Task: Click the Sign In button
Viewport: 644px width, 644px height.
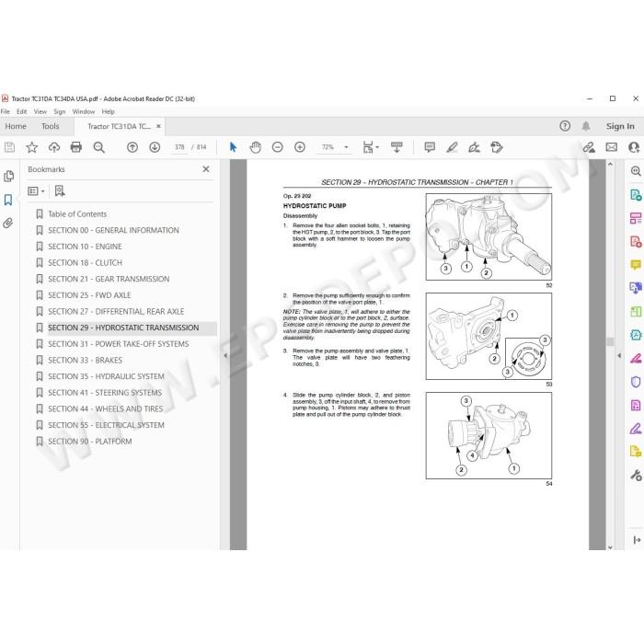Action: [620, 126]
